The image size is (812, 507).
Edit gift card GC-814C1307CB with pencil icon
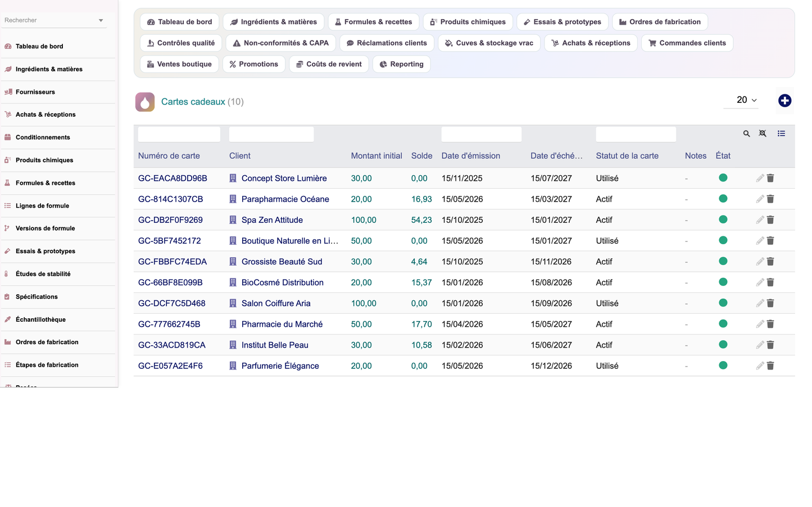(x=760, y=199)
